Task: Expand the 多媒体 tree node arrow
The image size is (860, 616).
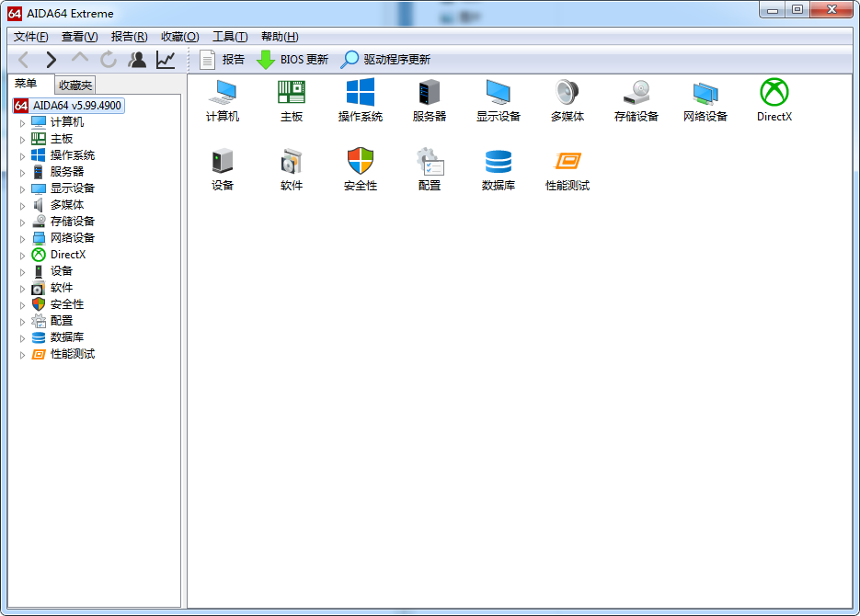Action: point(22,206)
